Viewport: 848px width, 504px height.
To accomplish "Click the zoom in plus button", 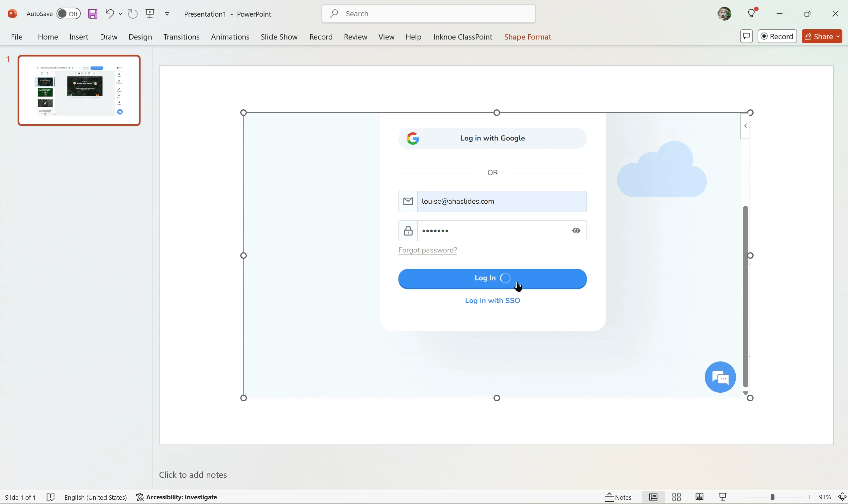I will (x=810, y=497).
